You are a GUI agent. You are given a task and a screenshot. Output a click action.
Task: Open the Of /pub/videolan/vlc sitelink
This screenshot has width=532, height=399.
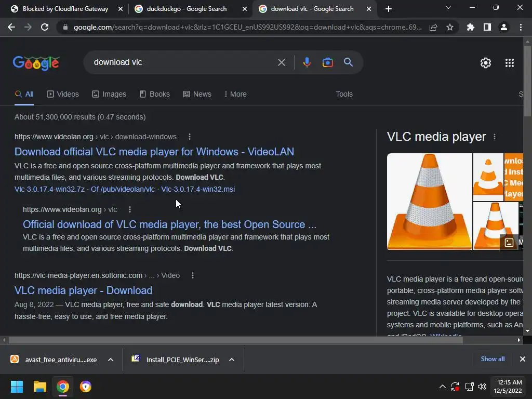(x=123, y=189)
